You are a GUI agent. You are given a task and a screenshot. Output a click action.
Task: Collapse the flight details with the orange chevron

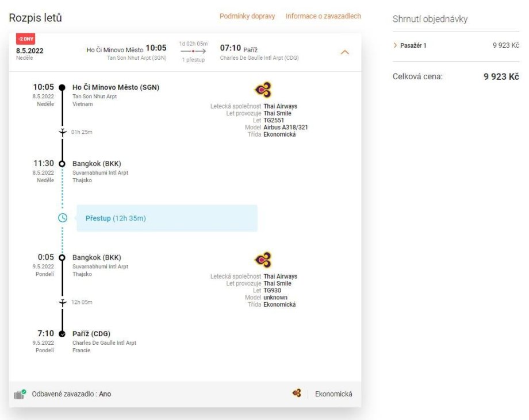tap(345, 52)
